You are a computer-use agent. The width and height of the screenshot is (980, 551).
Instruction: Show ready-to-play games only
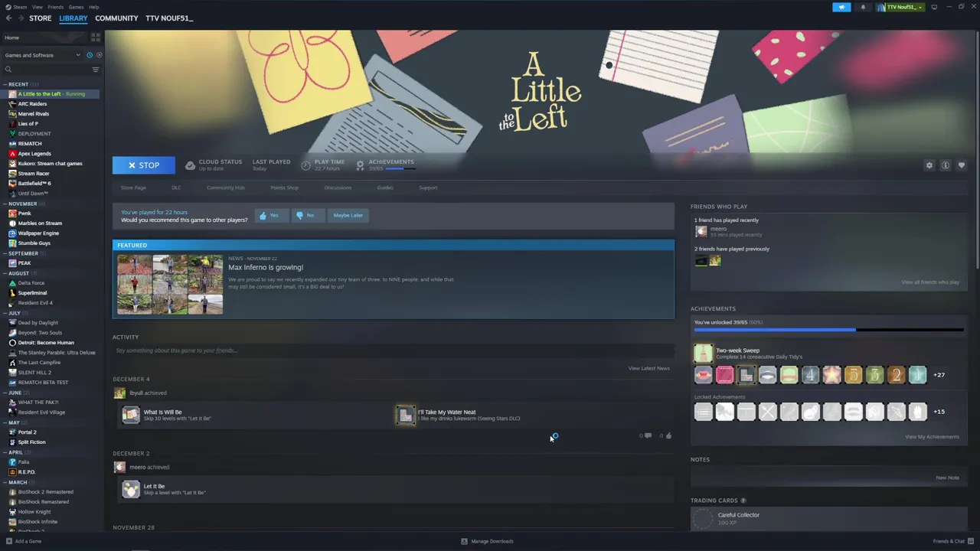click(99, 55)
